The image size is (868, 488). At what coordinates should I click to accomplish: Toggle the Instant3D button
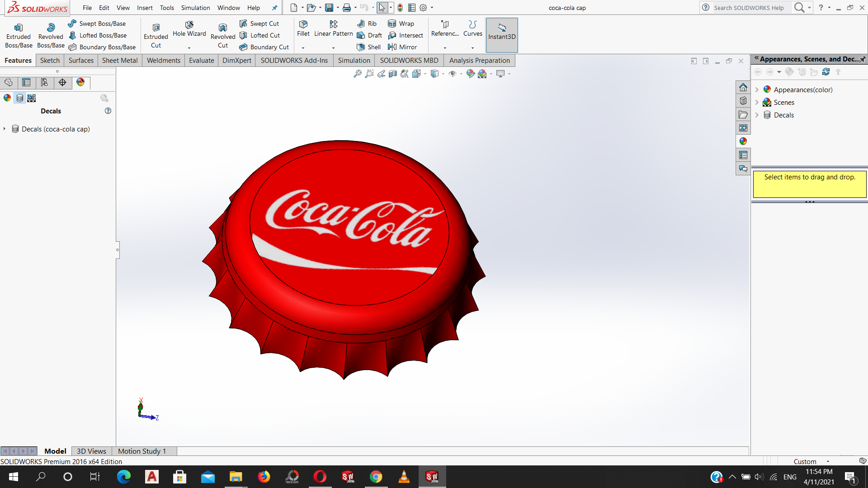click(502, 35)
